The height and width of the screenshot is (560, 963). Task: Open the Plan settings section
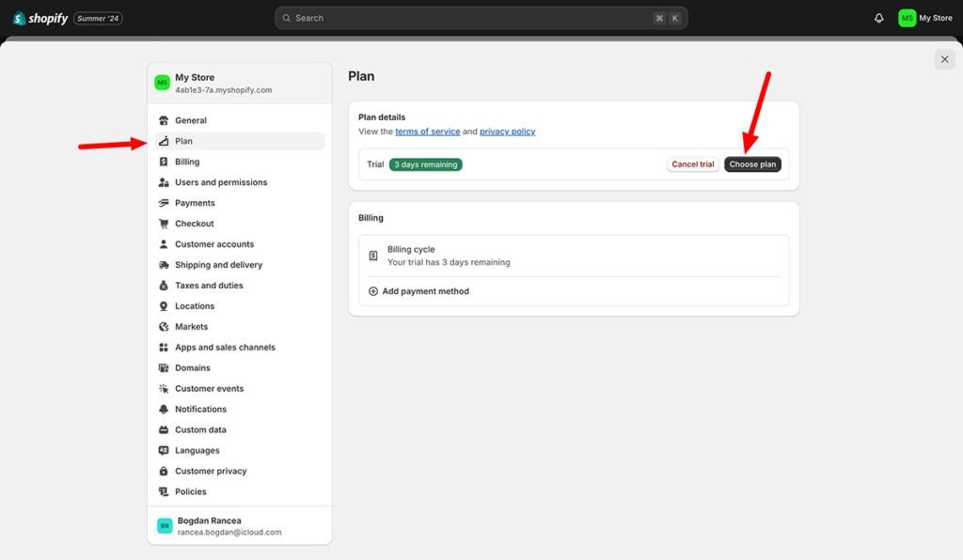pyautogui.click(x=184, y=141)
